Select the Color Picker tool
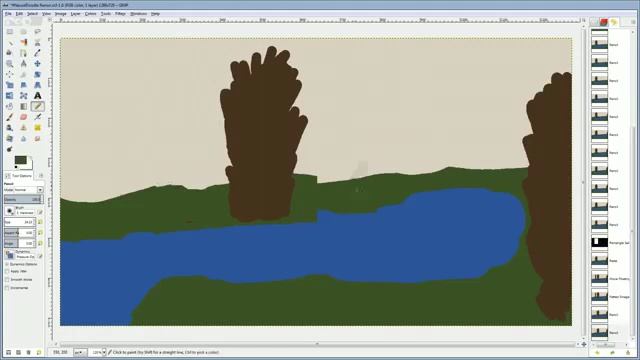Viewport: 640px width, 360px height. pos(37,53)
